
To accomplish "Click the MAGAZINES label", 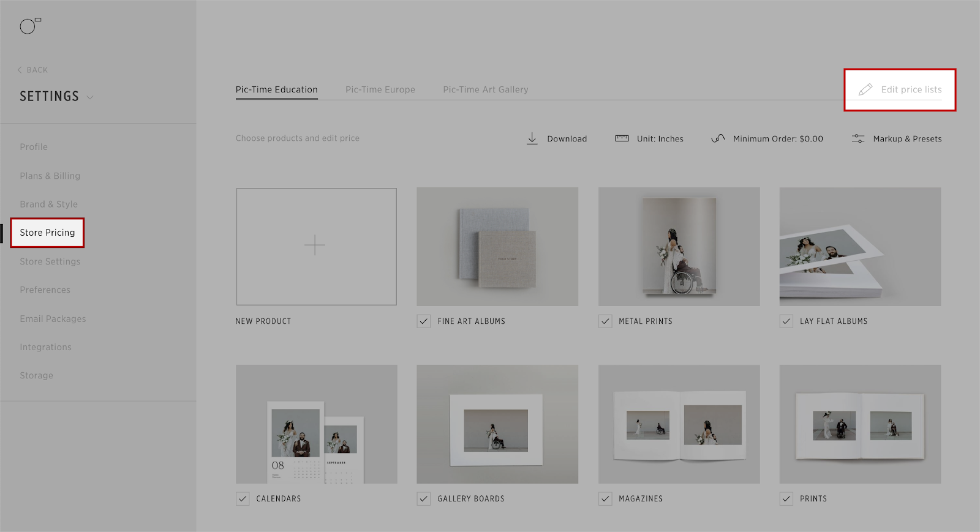I will click(x=641, y=499).
